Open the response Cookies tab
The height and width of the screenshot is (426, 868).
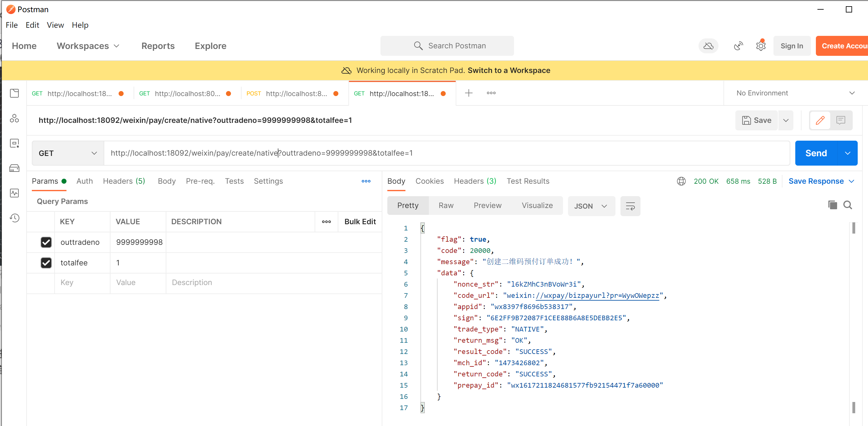429,181
